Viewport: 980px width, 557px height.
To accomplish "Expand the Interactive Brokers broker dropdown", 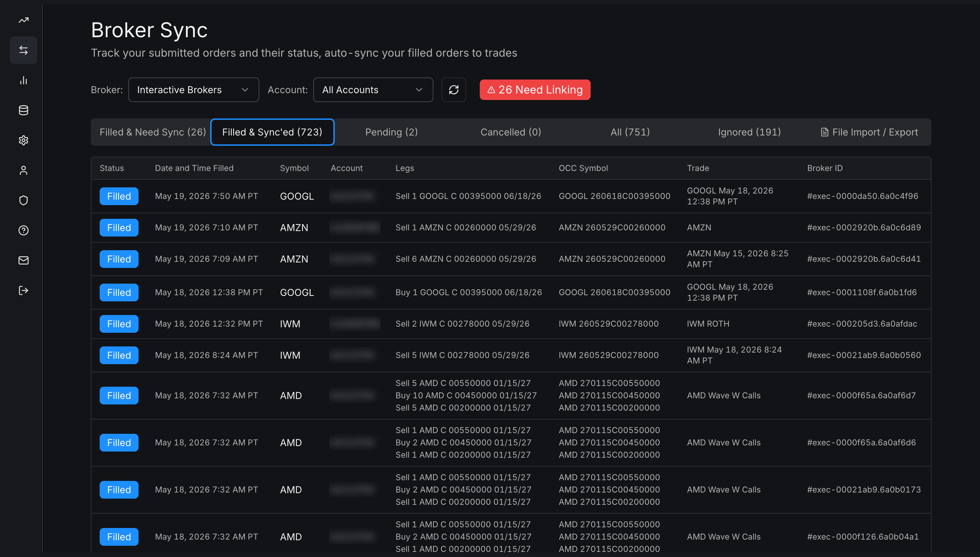I will 193,90.
